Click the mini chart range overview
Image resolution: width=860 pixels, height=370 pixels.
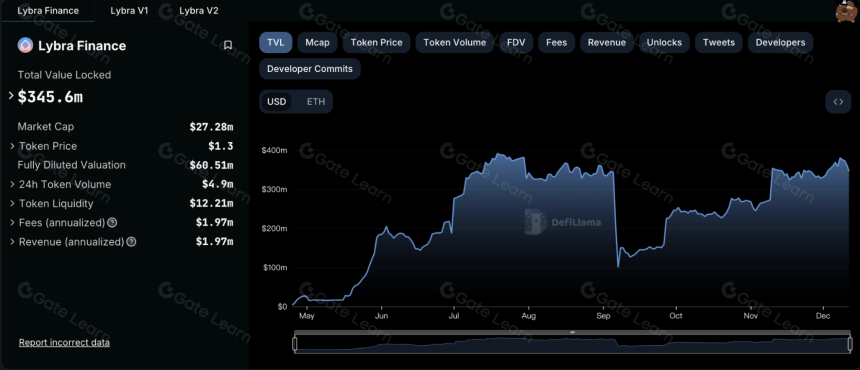pos(573,345)
